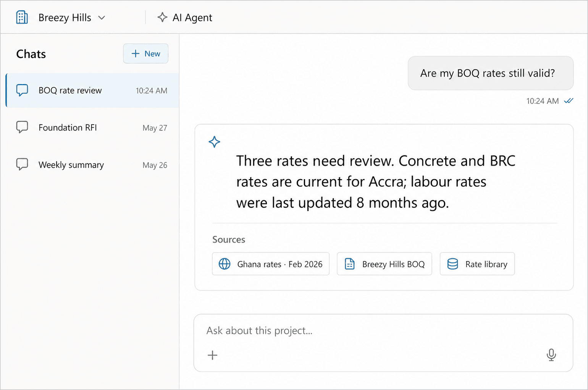Open the Weekly summary chat
Image resolution: width=588 pixels, height=390 pixels.
pos(92,165)
